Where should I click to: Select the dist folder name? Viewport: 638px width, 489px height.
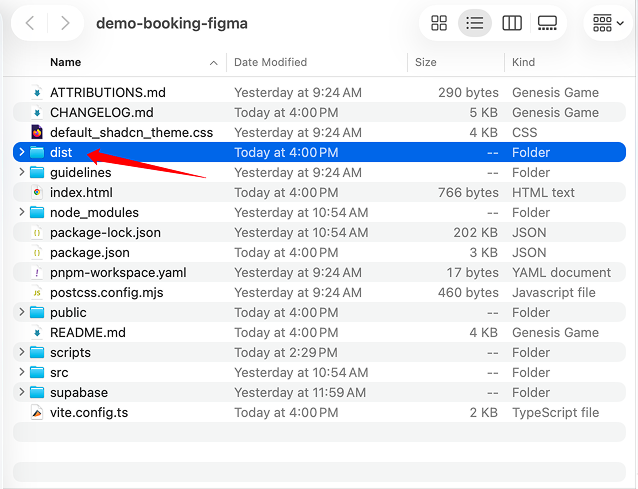(x=61, y=152)
